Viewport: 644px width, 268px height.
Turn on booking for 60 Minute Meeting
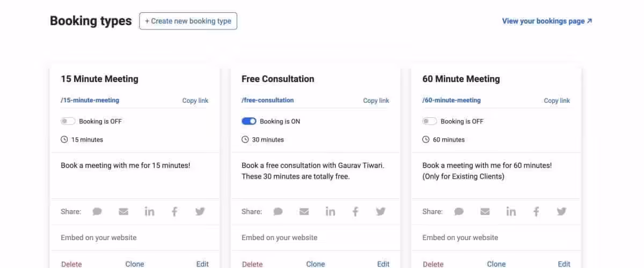pyautogui.click(x=430, y=122)
